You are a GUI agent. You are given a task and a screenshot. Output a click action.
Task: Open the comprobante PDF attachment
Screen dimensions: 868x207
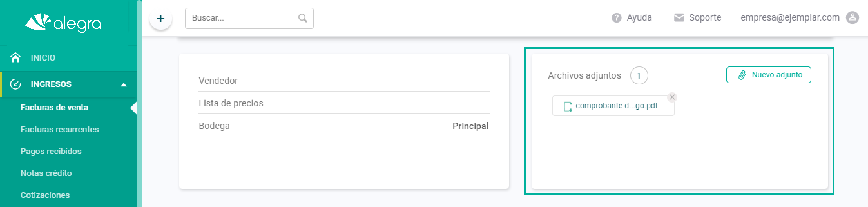click(x=613, y=106)
